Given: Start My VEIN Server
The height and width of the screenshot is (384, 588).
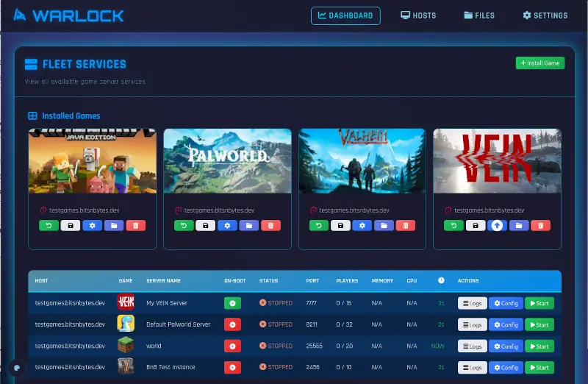Looking at the screenshot, I should (539, 303).
